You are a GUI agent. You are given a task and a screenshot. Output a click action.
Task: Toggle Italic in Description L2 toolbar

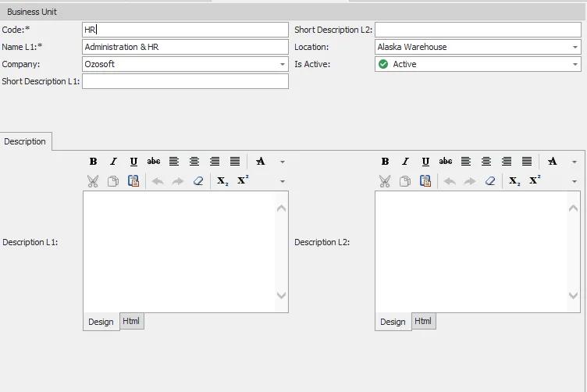pos(405,162)
